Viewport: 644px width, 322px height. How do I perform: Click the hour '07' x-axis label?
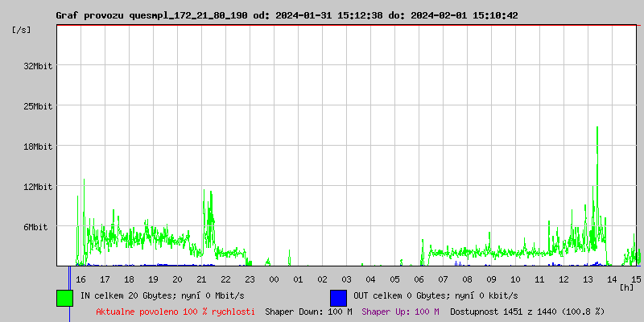[x=444, y=279]
